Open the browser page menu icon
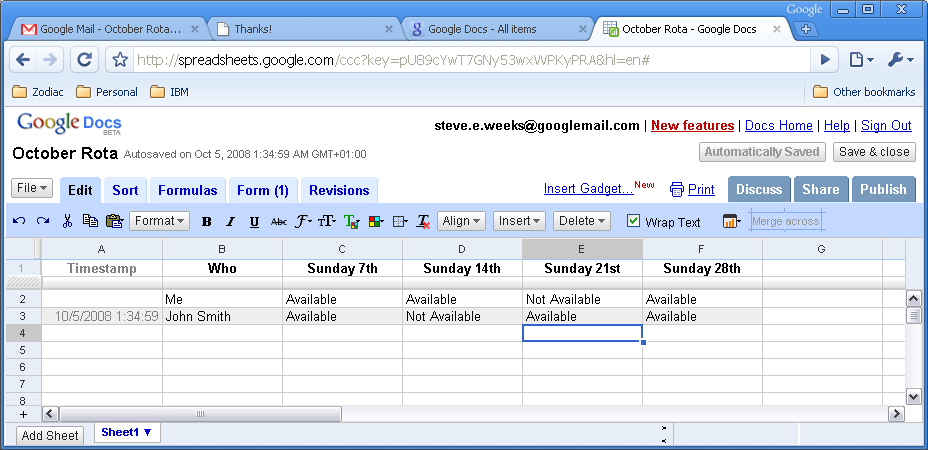The height and width of the screenshot is (450, 928). (x=862, y=60)
